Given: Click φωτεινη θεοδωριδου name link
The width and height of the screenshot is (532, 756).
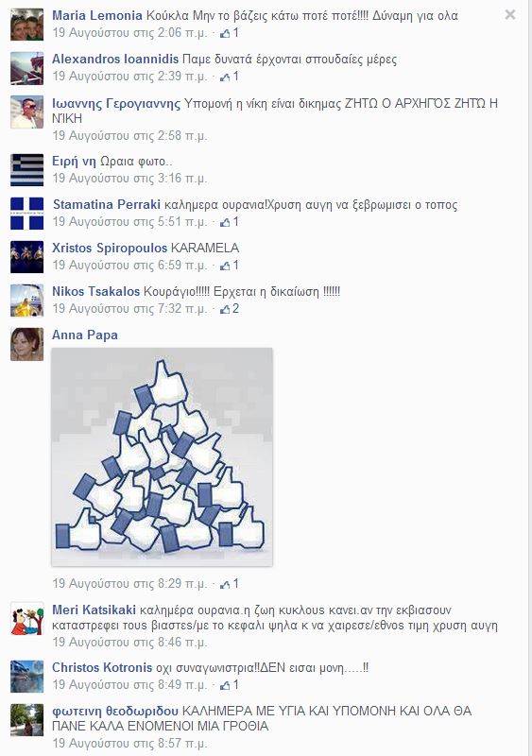Looking at the screenshot, I should click(115, 712).
